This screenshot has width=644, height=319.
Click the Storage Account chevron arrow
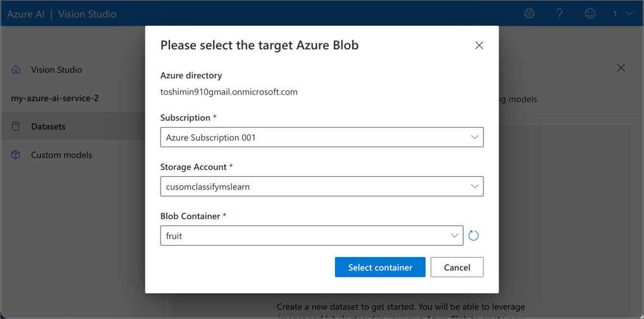click(475, 186)
